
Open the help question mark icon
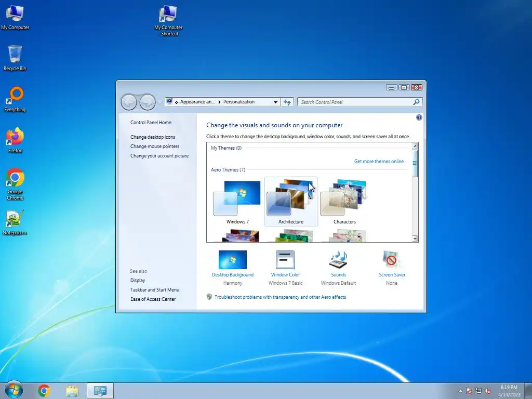tap(419, 117)
